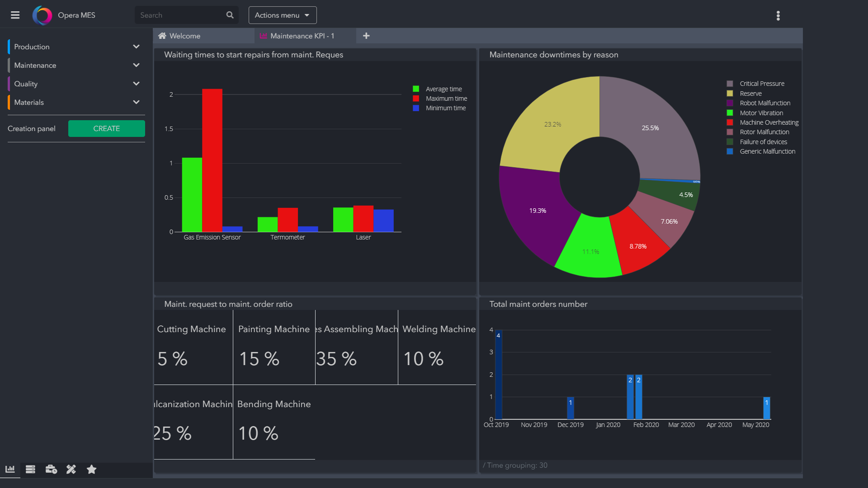Viewport: 868px width, 488px height.
Task: Select the Painting Machine 15 % tile
Action: [x=274, y=347]
